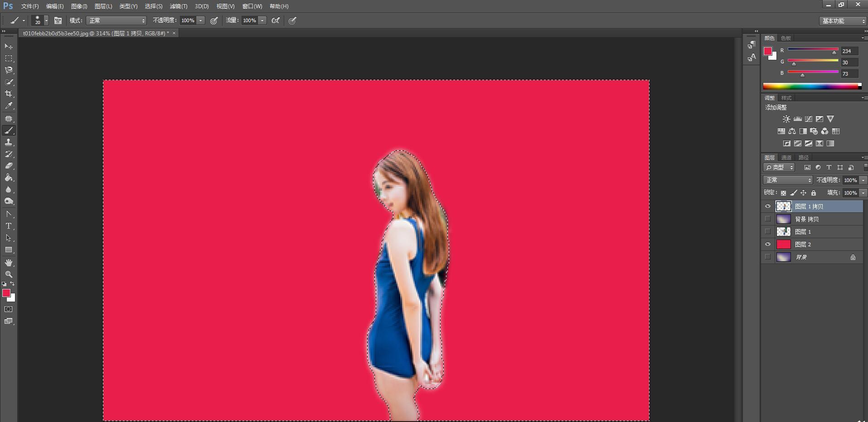Select the Crop tool
The height and width of the screenshot is (422, 868).
point(9,94)
